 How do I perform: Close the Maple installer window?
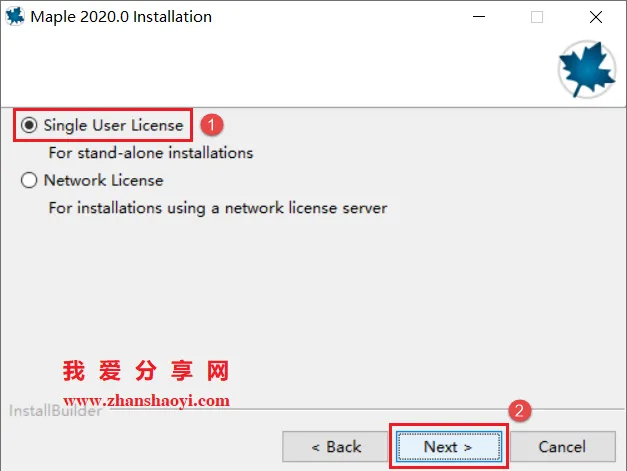(x=596, y=17)
